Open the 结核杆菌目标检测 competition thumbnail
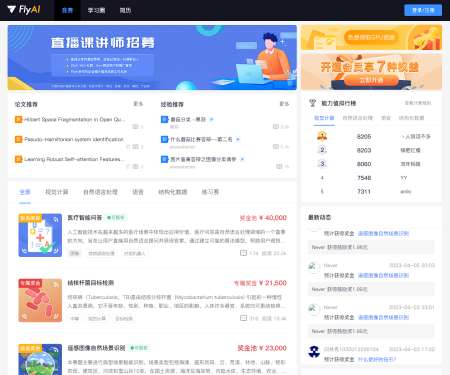This screenshot has width=450, height=375. pos(40,300)
